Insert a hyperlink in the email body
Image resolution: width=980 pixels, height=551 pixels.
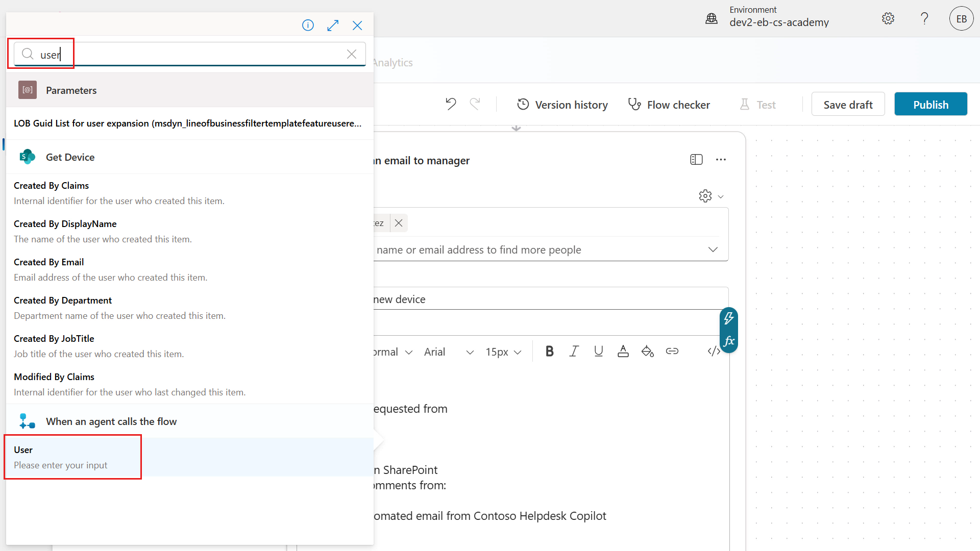[672, 351]
